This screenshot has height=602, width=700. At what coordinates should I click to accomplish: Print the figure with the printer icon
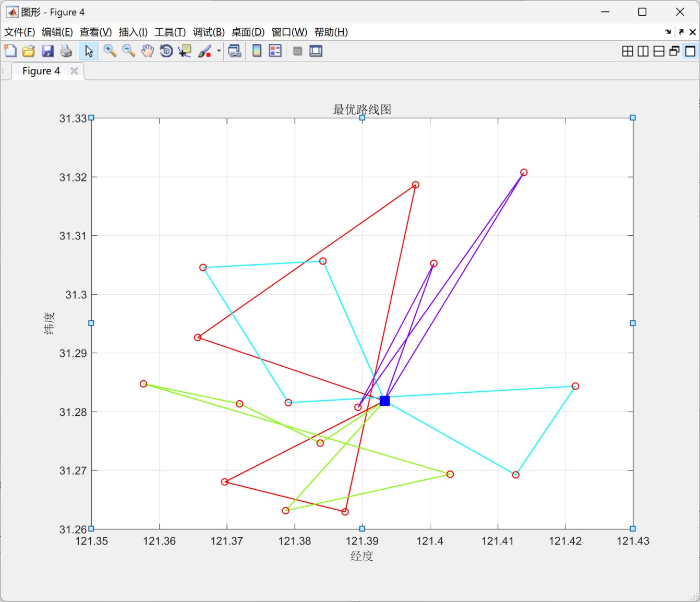pyautogui.click(x=66, y=51)
